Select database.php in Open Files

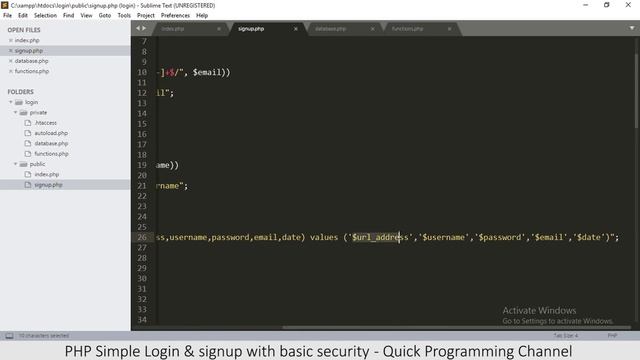click(31, 61)
